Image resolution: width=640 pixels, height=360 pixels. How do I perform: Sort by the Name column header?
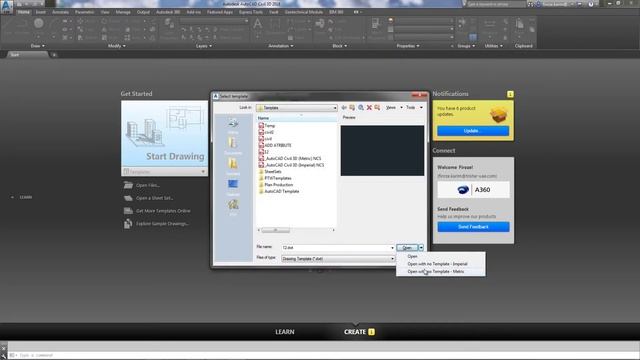click(x=297, y=118)
